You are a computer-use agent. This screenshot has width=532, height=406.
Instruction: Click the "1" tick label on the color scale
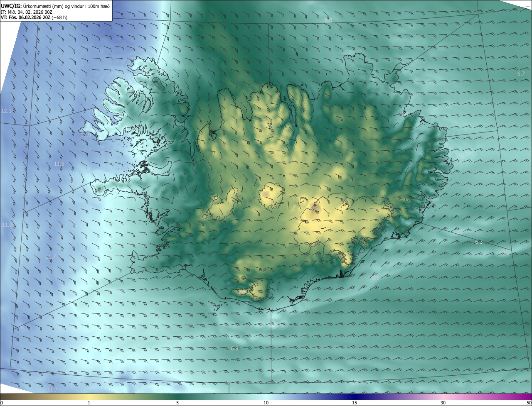click(x=89, y=403)
